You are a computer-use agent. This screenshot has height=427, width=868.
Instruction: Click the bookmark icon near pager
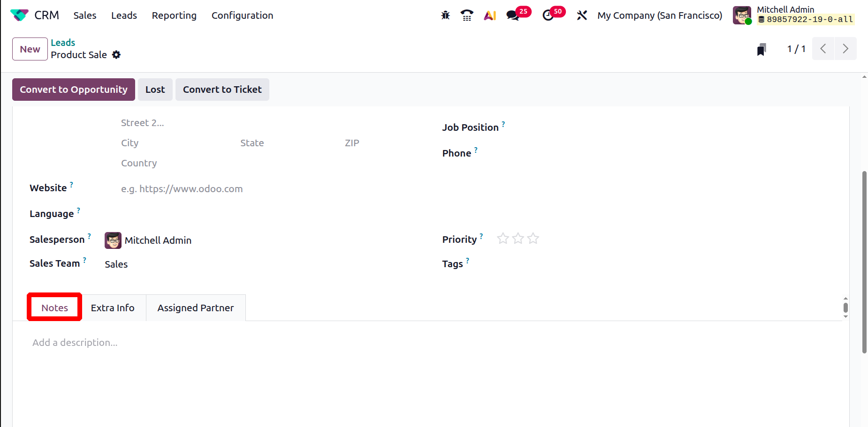(761, 49)
